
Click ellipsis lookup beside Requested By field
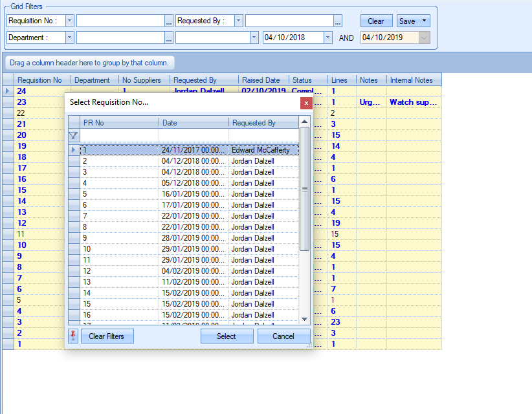pos(338,21)
